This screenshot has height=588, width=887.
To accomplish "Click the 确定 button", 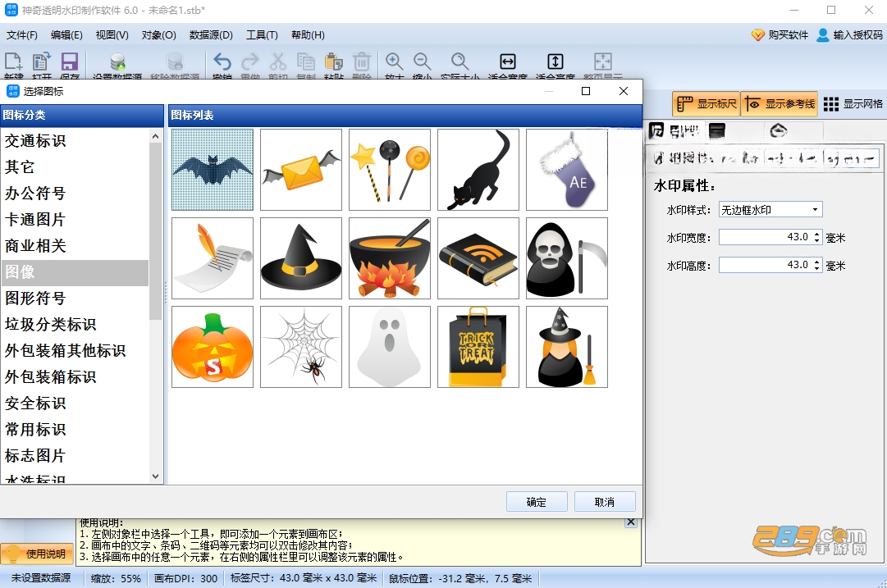I will point(537,502).
